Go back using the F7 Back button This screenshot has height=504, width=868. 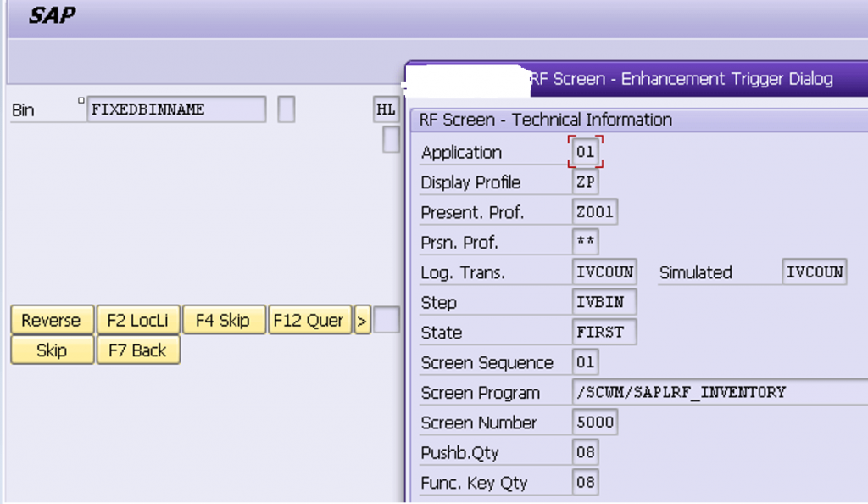coord(138,350)
